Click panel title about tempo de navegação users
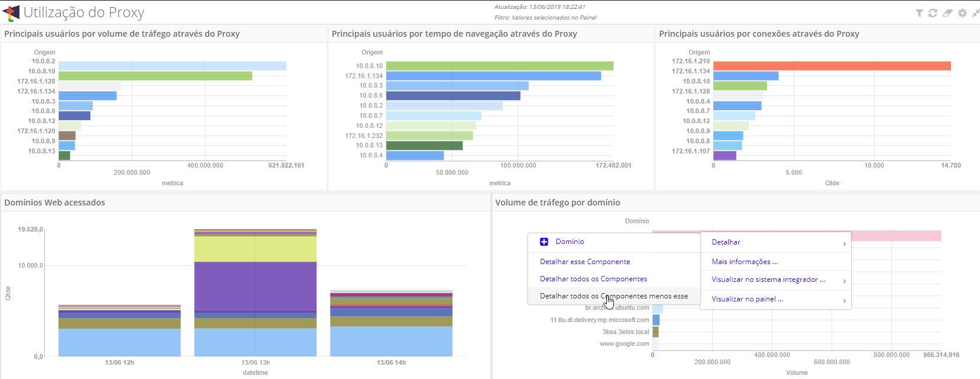Screen dimensions: 980x379 point(454,34)
